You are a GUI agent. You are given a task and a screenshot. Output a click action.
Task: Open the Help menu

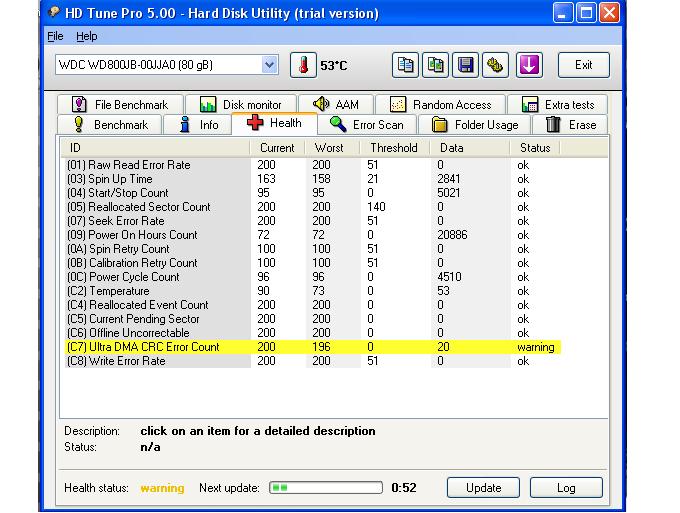[86, 36]
